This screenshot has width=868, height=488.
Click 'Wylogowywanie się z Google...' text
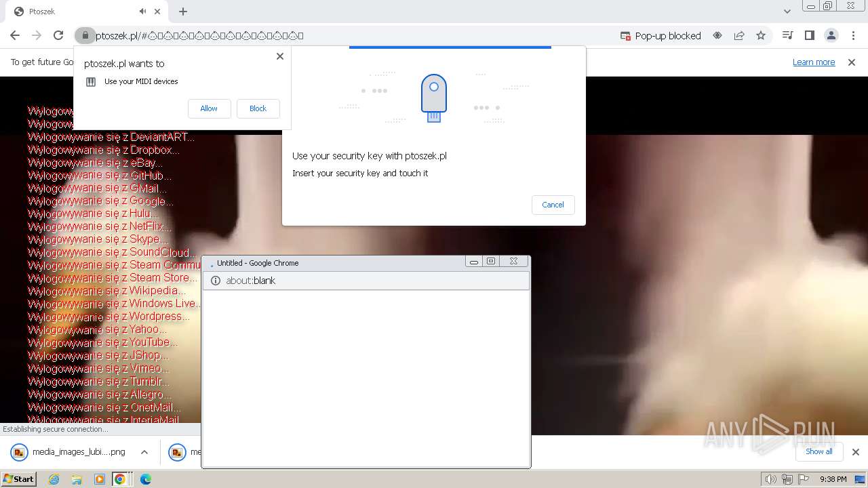[x=100, y=201]
